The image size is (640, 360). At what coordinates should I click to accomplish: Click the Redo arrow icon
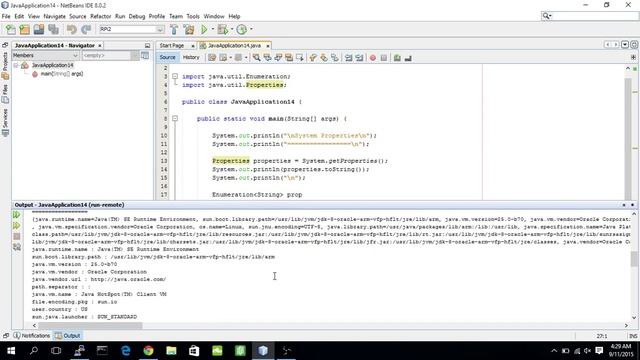[86, 29]
